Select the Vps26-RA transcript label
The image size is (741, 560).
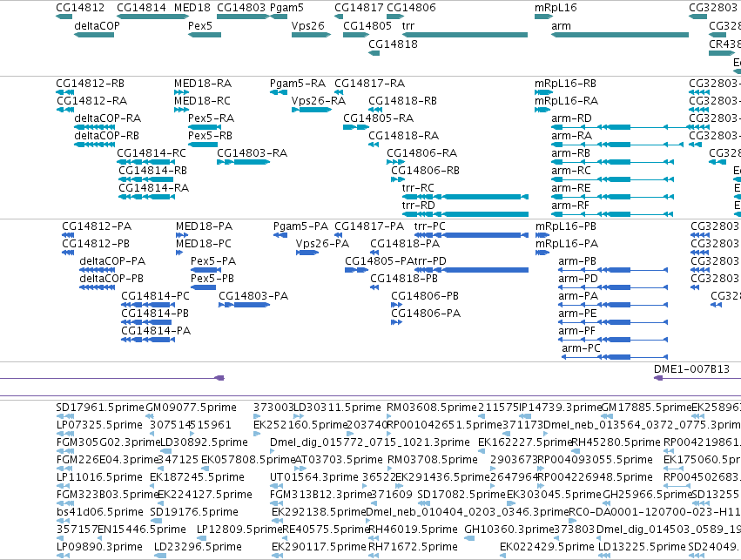(x=319, y=101)
